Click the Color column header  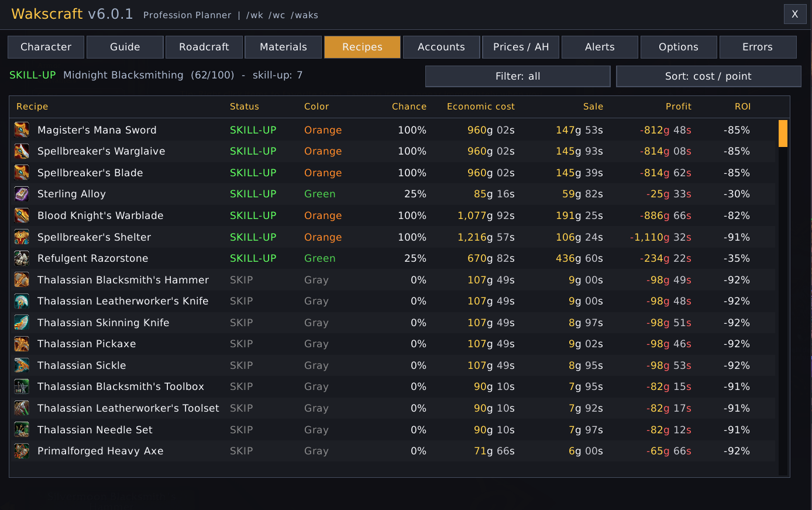316,107
